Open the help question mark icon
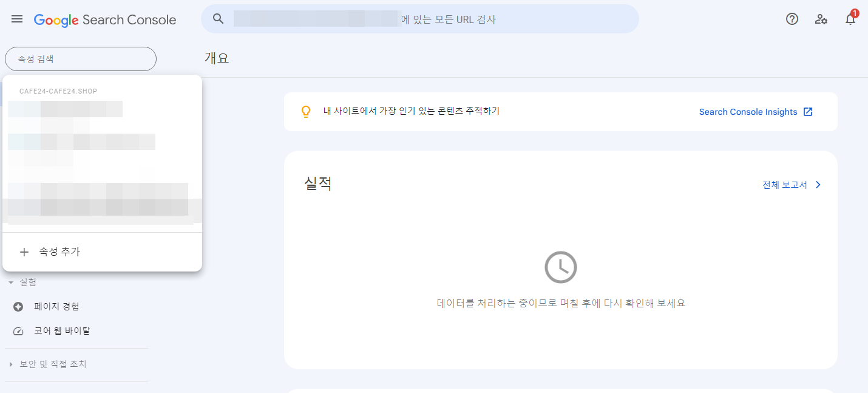This screenshot has height=393, width=868. [792, 19]
